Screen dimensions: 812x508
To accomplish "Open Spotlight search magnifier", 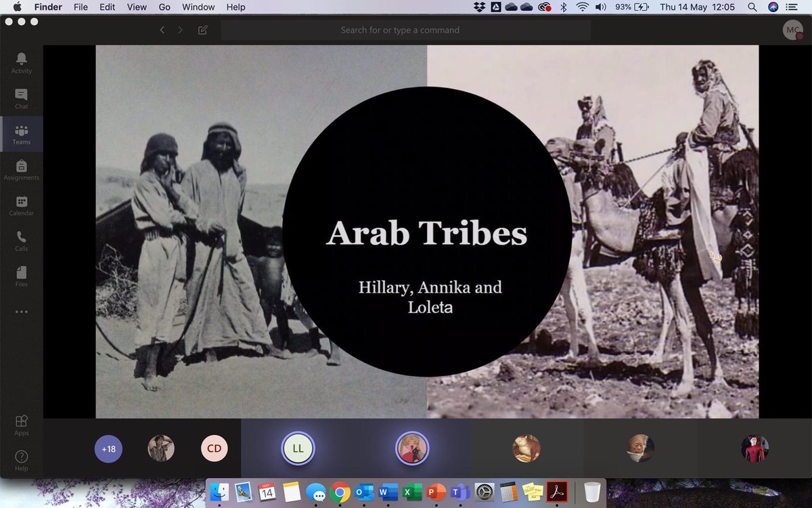I will pos(752,7).
